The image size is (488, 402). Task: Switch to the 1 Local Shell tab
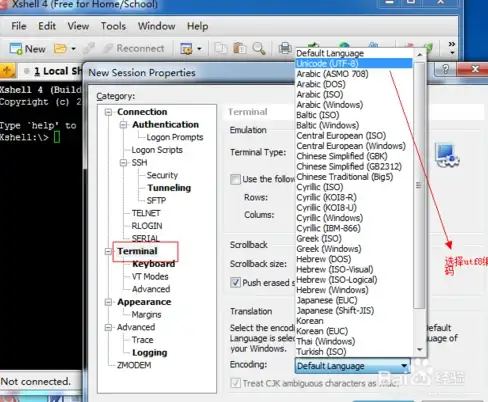53,71
